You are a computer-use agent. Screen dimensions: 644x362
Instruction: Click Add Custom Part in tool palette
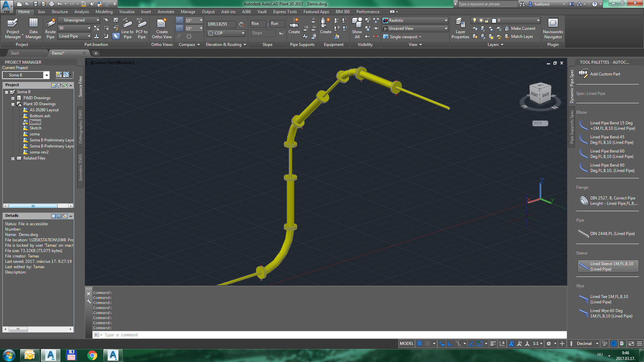pyautogui.click(x=605, y=74)
